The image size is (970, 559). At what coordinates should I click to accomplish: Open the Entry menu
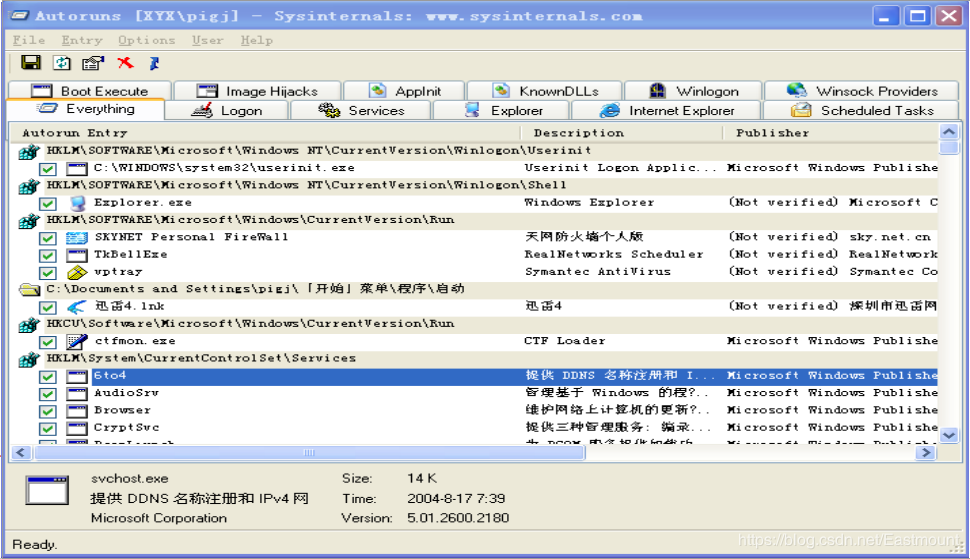pos(82,40)
